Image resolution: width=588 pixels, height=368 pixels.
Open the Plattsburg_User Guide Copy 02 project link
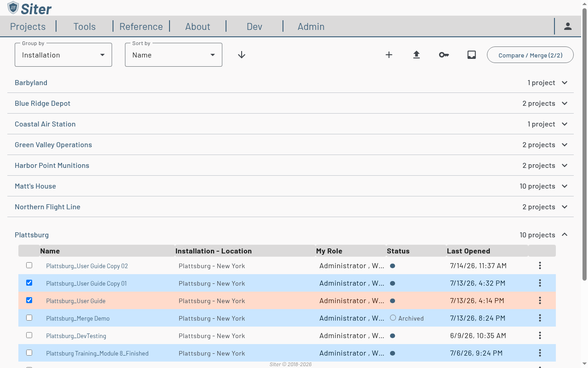87,266
